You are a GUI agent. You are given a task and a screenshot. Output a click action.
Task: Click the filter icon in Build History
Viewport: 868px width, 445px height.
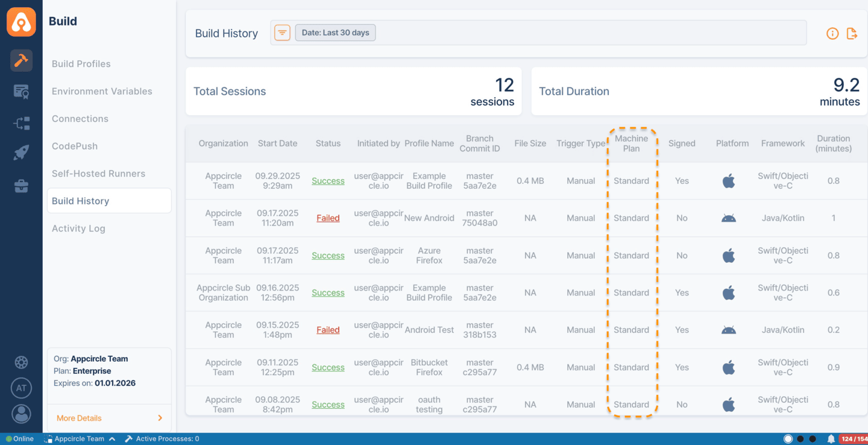282,33
